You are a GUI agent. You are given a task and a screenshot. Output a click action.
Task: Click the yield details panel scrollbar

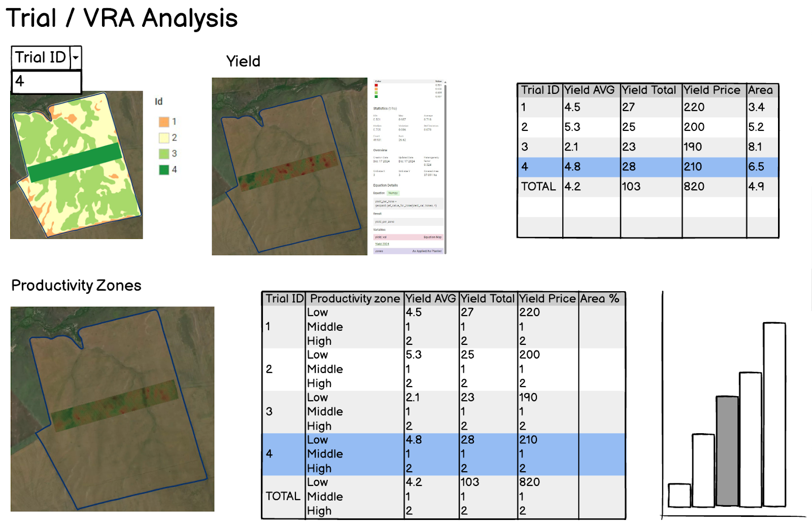[x=445, y=167]
